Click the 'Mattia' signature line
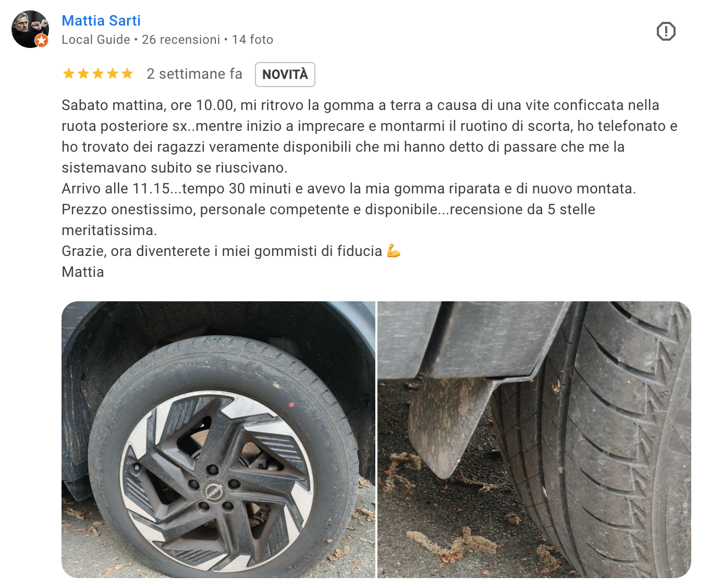This screenshot has height=588, width=710. pos(83,272)
